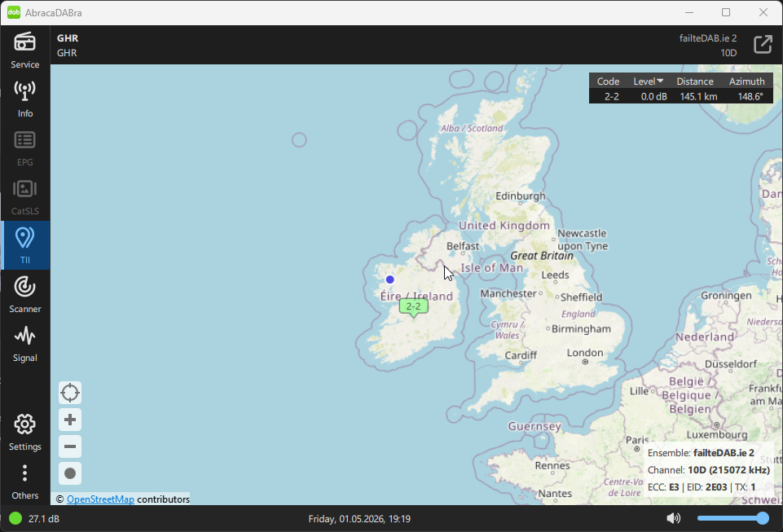Screen dimensions: 783x532
Task: Open the Service view
Action: coord(25,50)
